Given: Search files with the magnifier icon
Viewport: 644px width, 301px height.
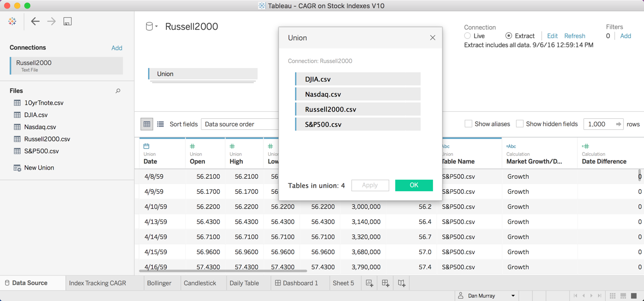Looking at the screenshot, I should (x=118, y=91).
